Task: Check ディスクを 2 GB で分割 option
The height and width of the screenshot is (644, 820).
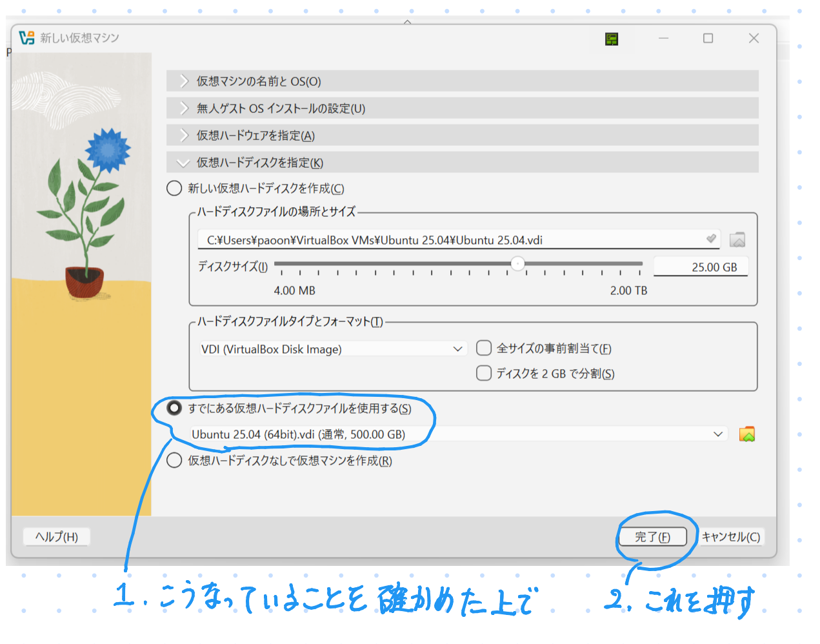Action: [484, 374]
